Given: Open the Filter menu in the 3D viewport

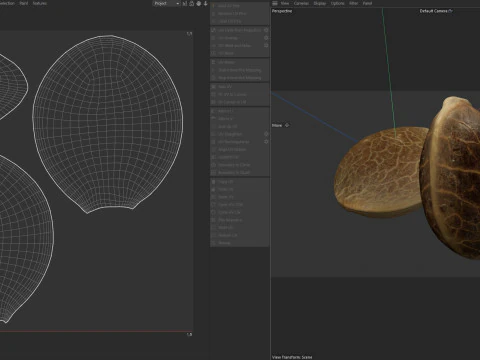Looking at the screenshot, I should pyautogui.click(x=354, y=3).
